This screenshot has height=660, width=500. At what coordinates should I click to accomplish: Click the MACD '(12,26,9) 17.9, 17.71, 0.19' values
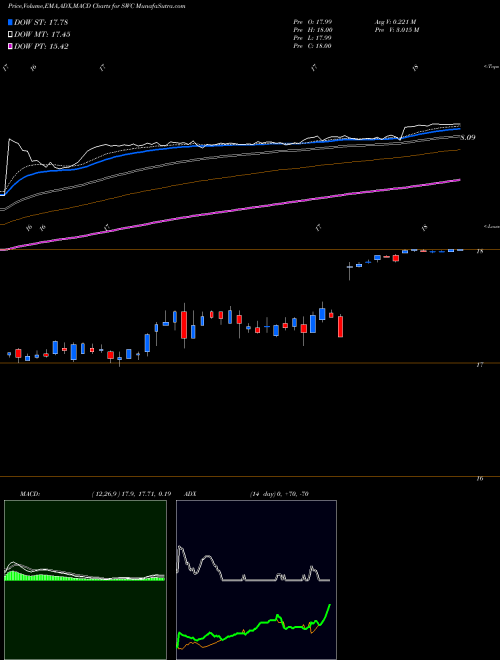131,494
